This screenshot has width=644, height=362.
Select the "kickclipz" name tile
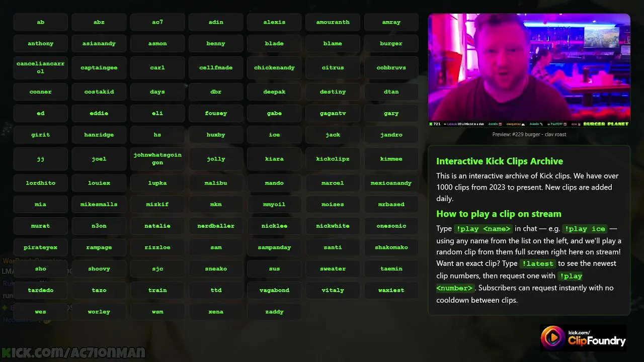coord(333,159)
